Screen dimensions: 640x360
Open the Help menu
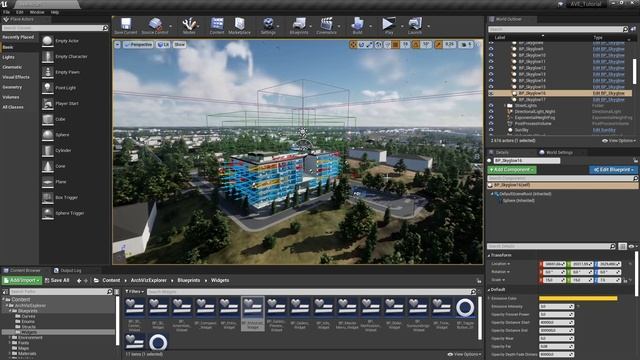click(x=54, y=12)
